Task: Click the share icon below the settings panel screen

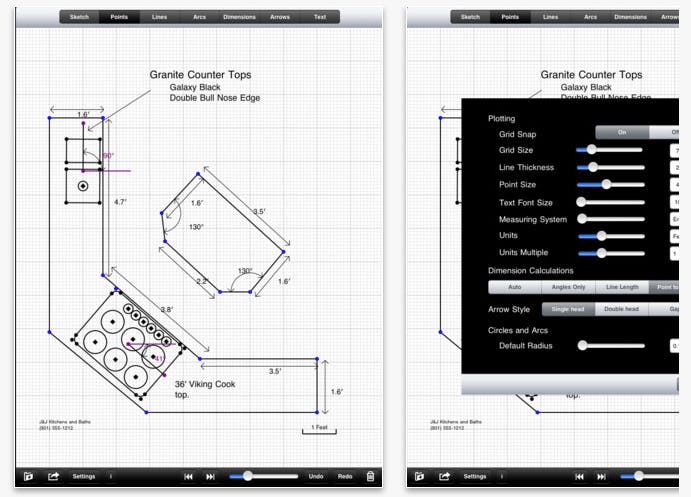Action: click(x=445, y=476)
